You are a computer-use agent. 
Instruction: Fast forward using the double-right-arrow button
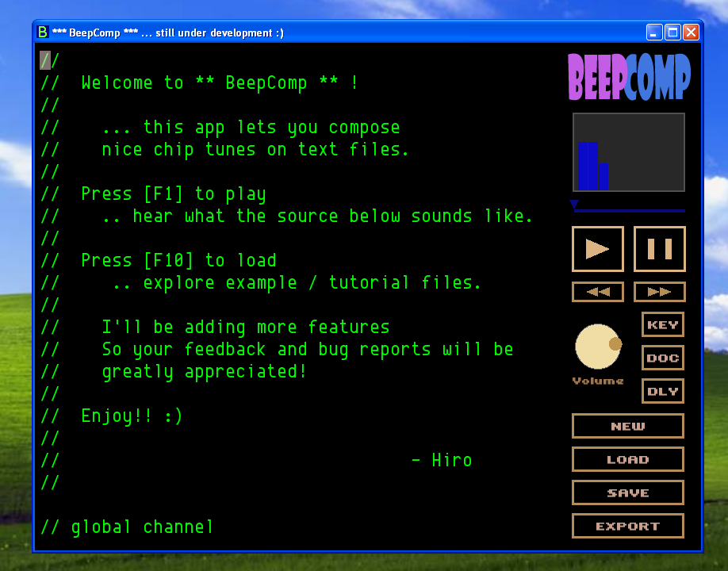[x=659, y=292]
